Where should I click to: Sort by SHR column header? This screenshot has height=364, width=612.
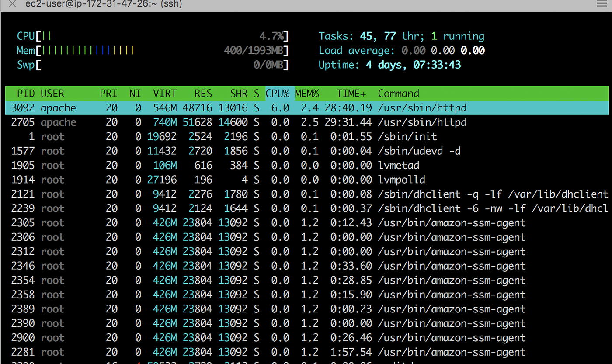pos(239,94)
